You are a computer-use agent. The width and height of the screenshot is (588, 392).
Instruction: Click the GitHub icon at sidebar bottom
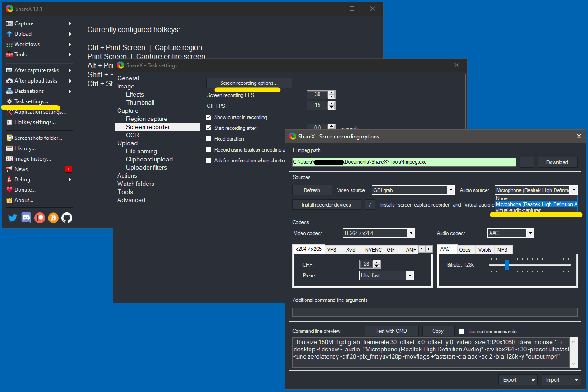66,218
